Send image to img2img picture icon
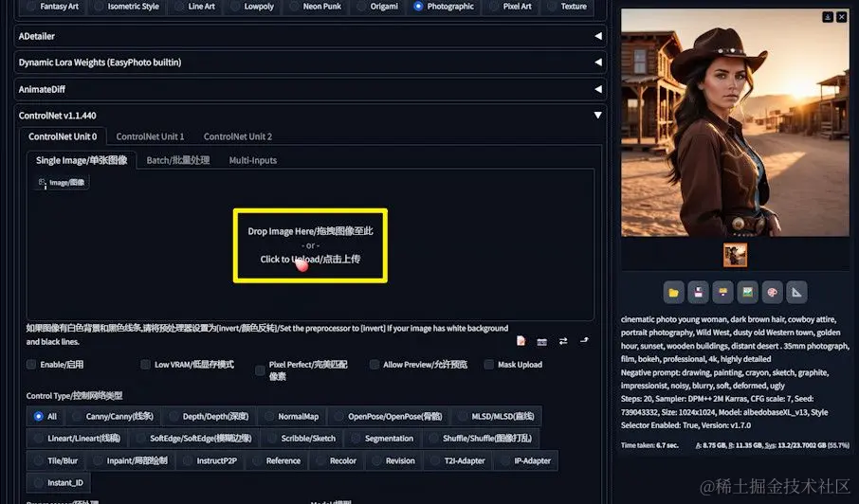 pyautogui.click(x=747, y=292)
